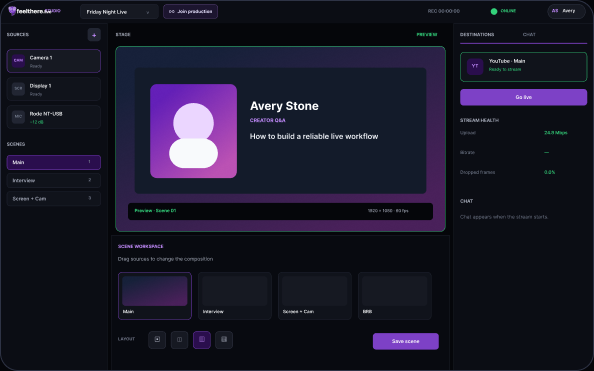The width and height of the screenshot is (594, 371).
Task: Click the Dropped frames label
Action: pos(477,172)
